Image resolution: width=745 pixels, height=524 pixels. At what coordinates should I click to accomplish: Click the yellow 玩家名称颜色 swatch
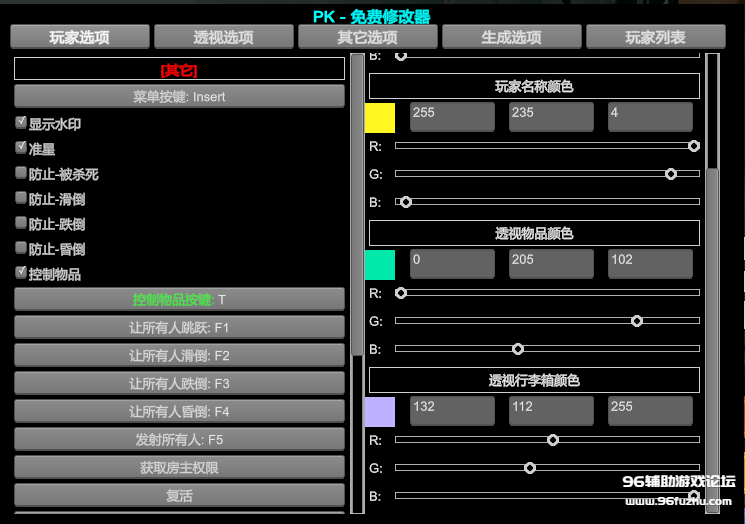[x=380, y=118]
